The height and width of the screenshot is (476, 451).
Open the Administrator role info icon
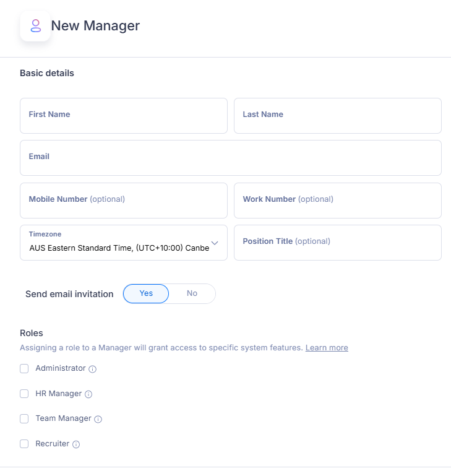pyautogui.click(x=93, y=369)
